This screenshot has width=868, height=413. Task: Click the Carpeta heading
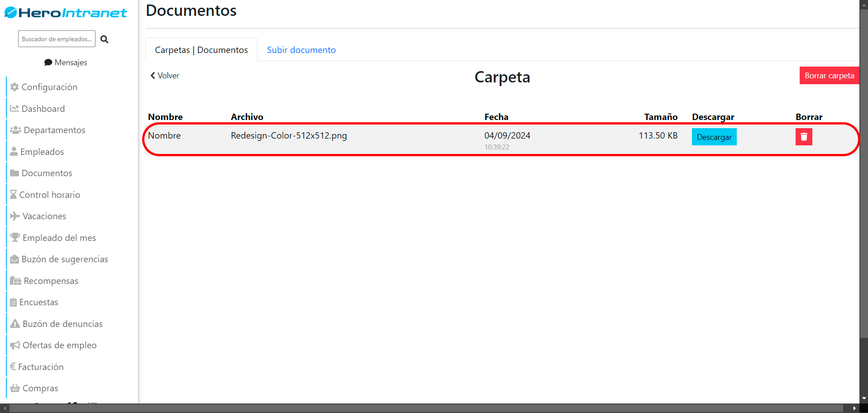point(502,77)
